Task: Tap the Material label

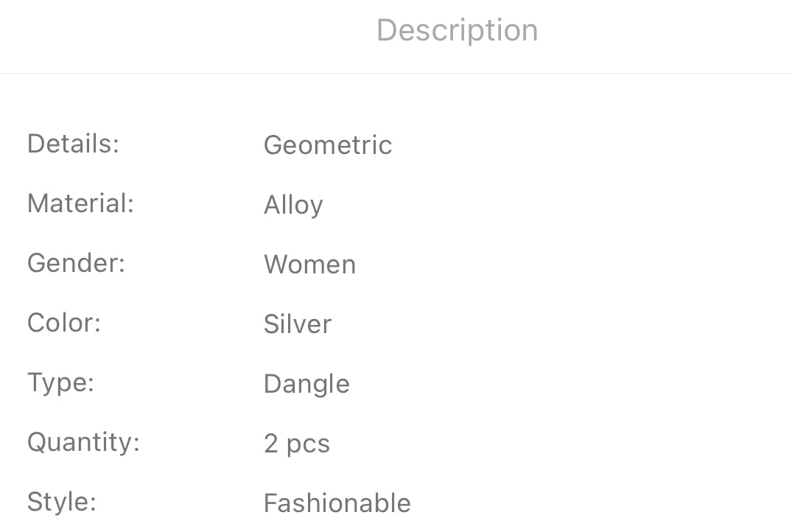Action: click(x=80, y=203)
